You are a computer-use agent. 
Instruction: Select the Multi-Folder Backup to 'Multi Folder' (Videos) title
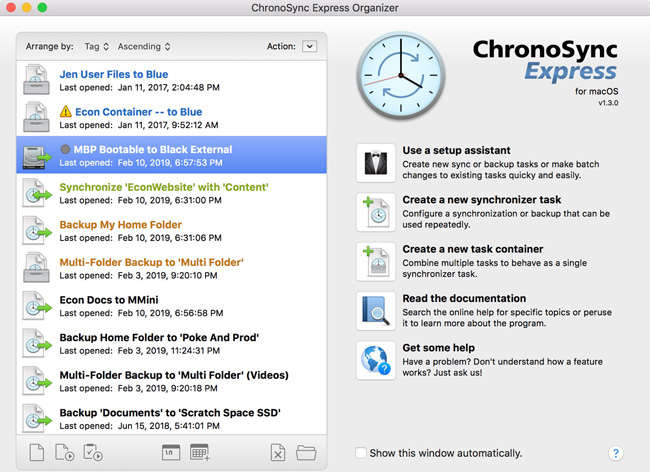(174, 375)
